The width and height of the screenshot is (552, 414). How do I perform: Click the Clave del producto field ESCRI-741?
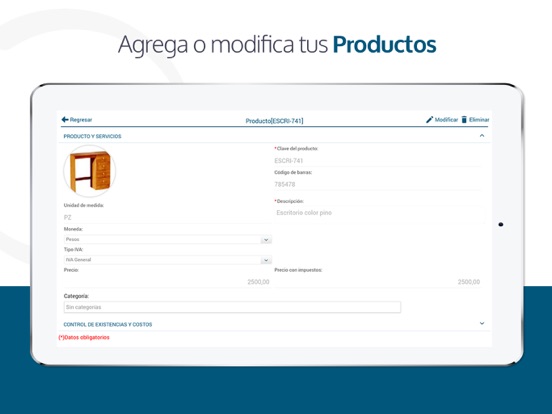(x=377, y=161)
